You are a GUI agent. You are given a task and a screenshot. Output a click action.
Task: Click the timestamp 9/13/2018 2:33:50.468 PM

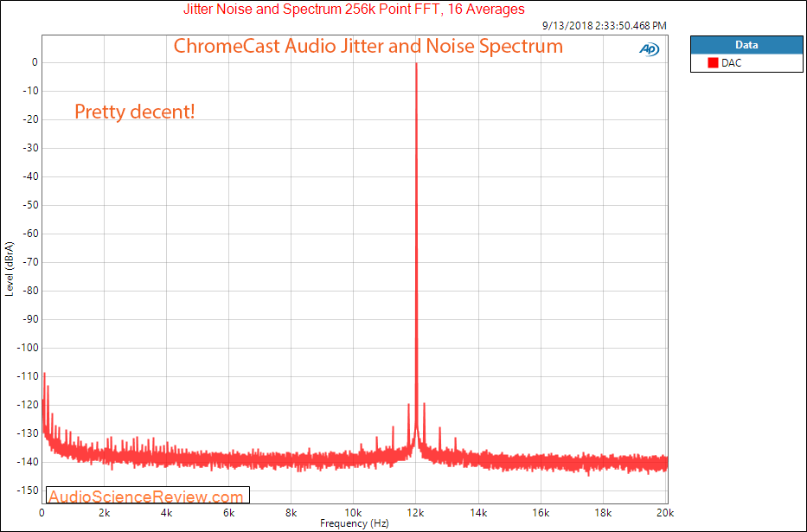(x=605, y=26)
